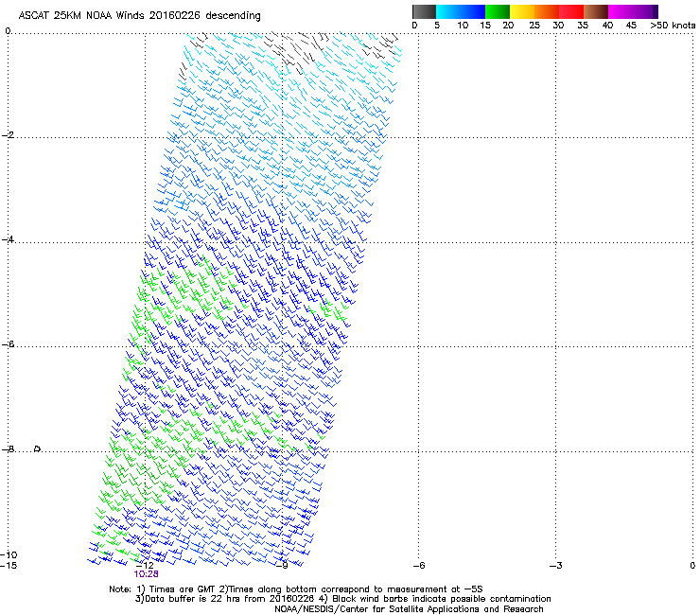Click the red 30-35 knots color segment
Screen dimensions: 700x615
571,11
